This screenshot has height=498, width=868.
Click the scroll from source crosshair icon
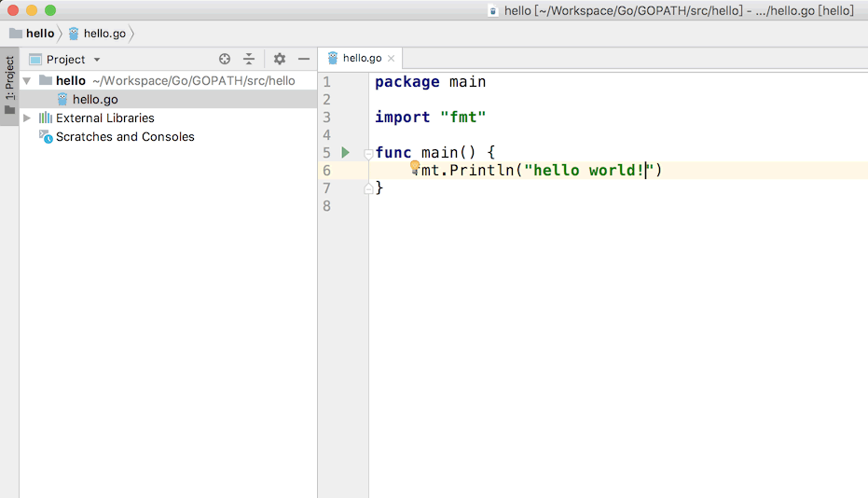[x=224, y=59]
